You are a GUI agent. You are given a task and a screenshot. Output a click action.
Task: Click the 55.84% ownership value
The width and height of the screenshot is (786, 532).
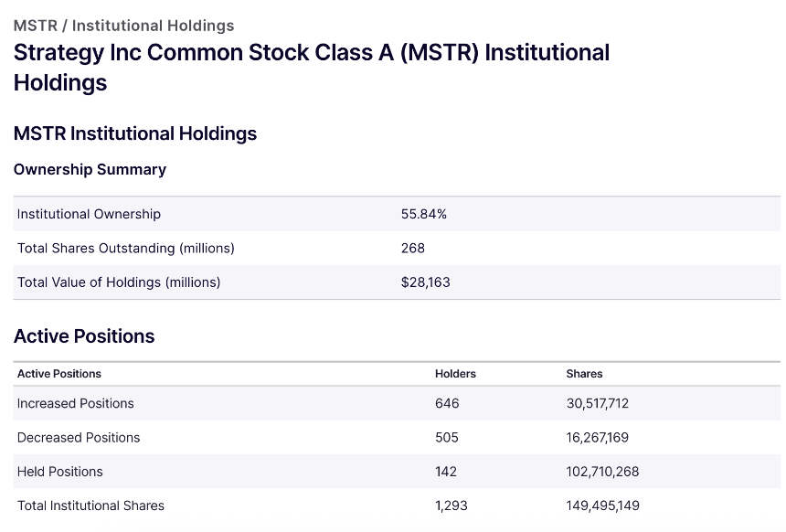tap(423, 214)
